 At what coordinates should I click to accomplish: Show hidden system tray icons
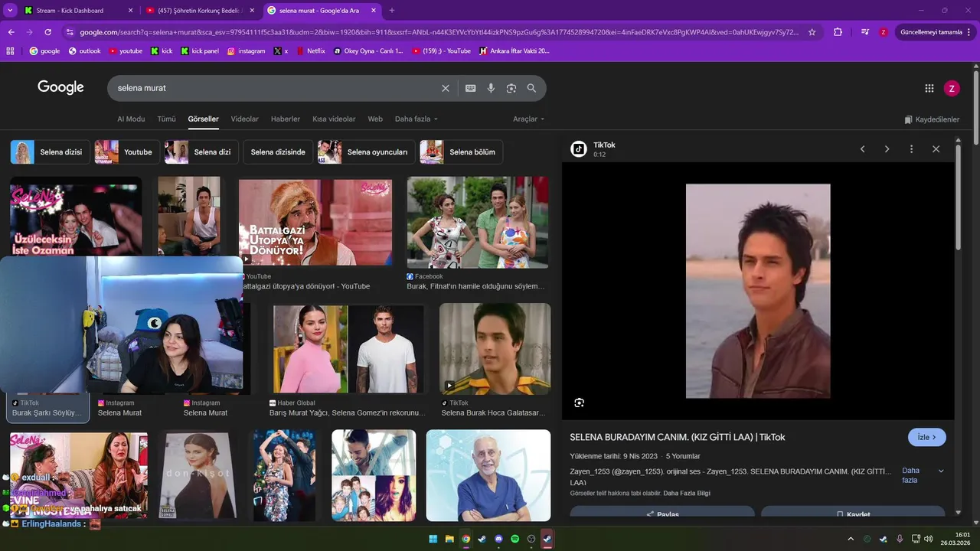(851, 539)
